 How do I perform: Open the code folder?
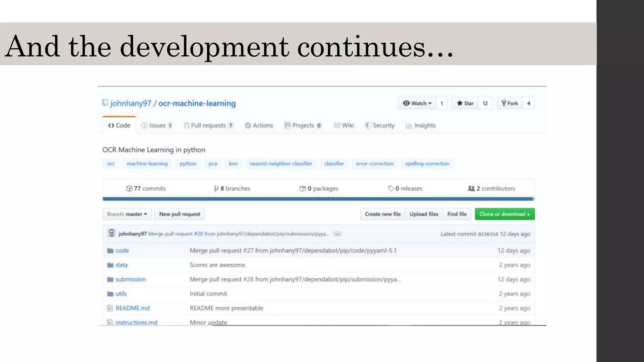122,250
